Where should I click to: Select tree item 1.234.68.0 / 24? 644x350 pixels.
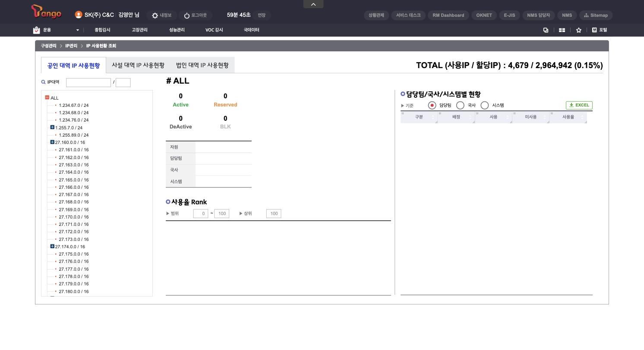(73, 112)
